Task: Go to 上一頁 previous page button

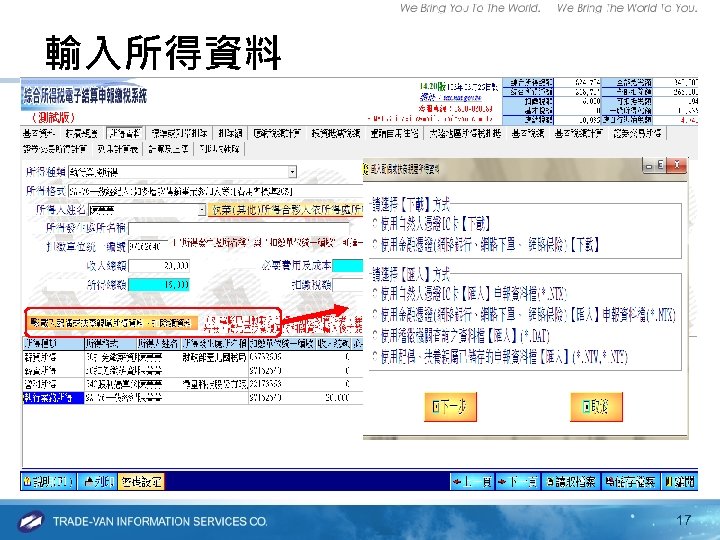Action: coord(472,482)
